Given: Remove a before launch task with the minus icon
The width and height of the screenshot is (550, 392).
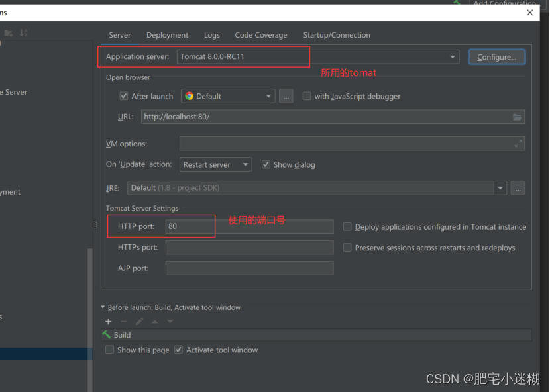Looking at the screenshot, I should (x=124, y=322).
